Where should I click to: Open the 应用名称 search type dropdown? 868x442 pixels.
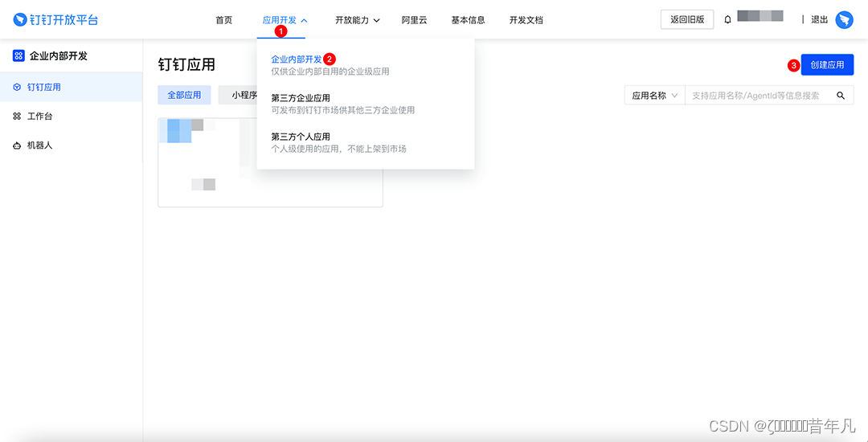(x=655, y=95)
